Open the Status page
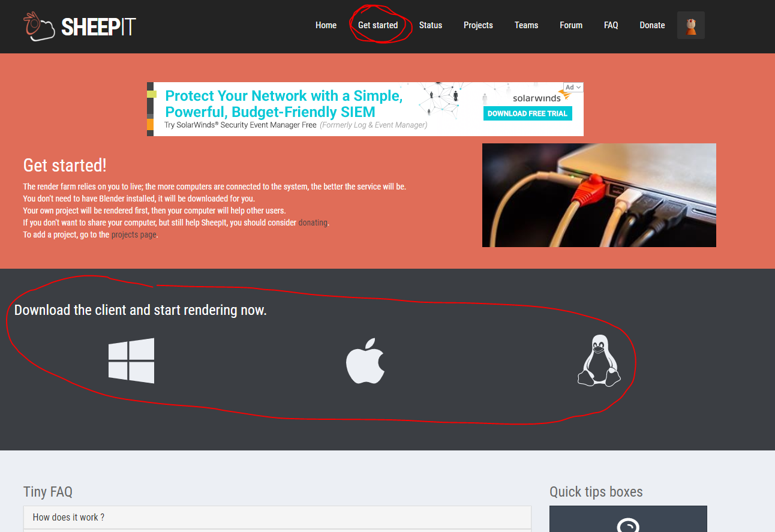Screen dimensions: 775x532 (431, 25)
